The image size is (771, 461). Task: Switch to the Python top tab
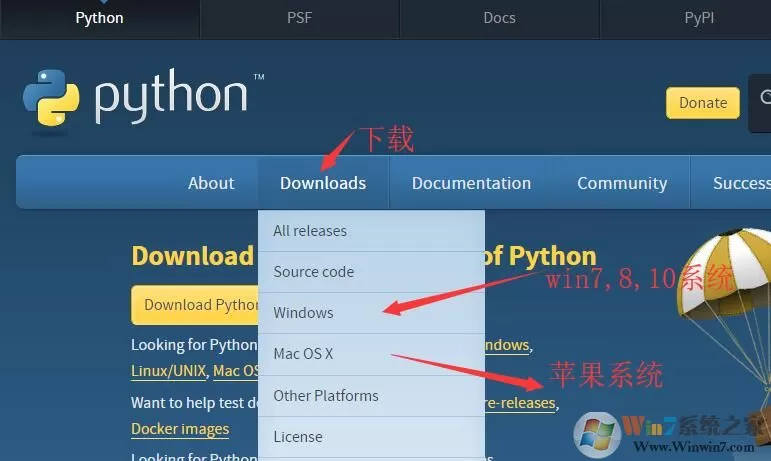99,18
